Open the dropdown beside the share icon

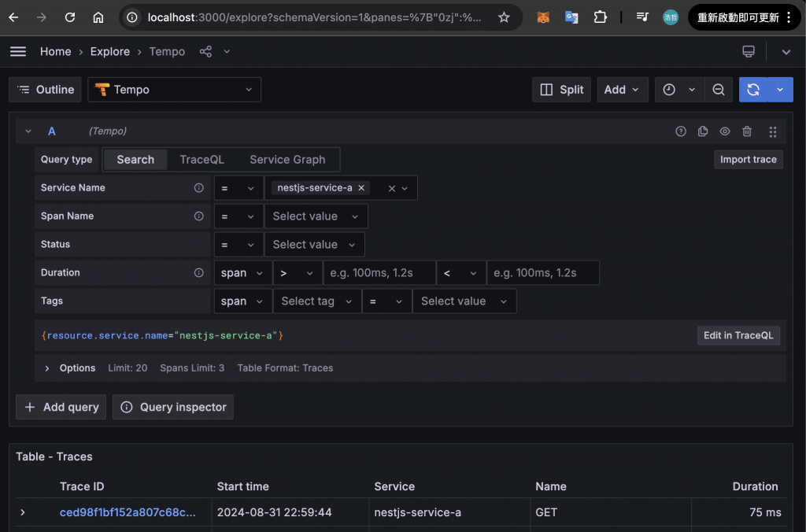[227, 51]
